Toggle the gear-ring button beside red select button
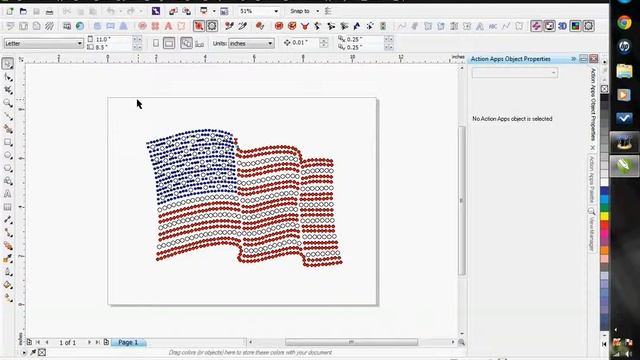The image size is (640, 360). [x=212, y=26]
